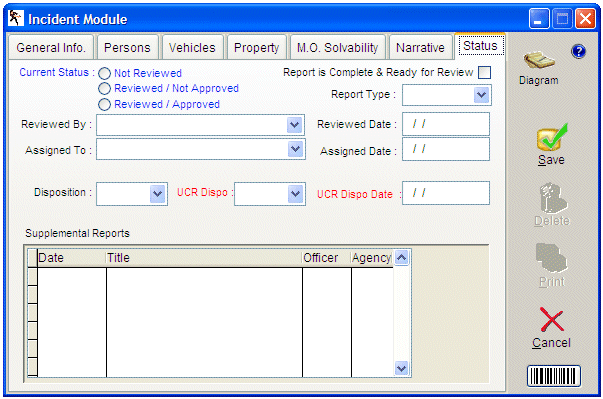Open the Report Type dropdown

[x=481, y=95]
